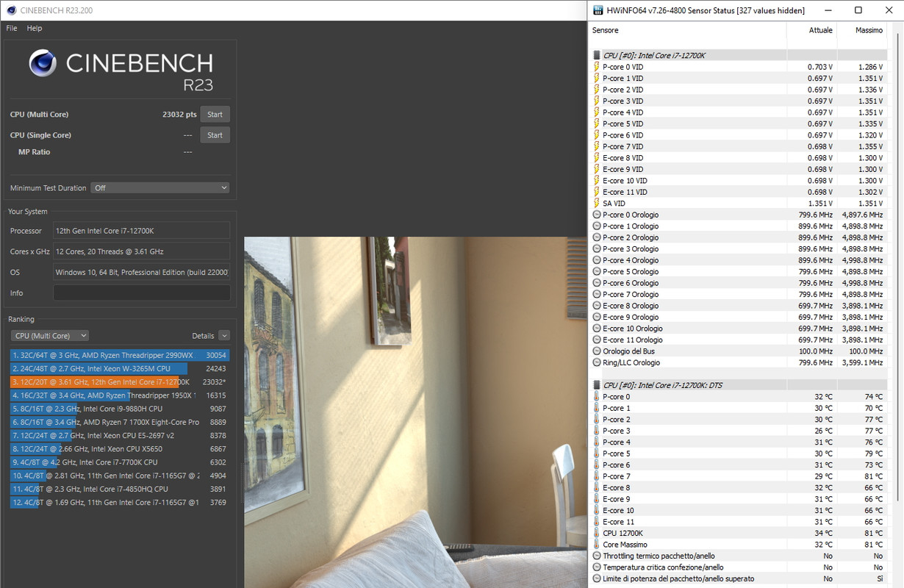The width and height of the screenshot is (904, 588).
Task: Click the P-core 5 Orologio clock icon
Action: (596, 271)
